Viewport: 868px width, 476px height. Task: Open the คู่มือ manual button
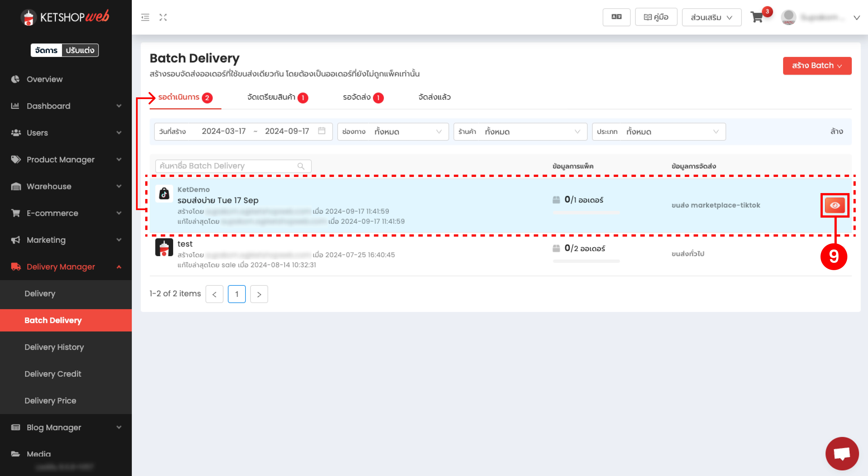[x=656, y=17]
